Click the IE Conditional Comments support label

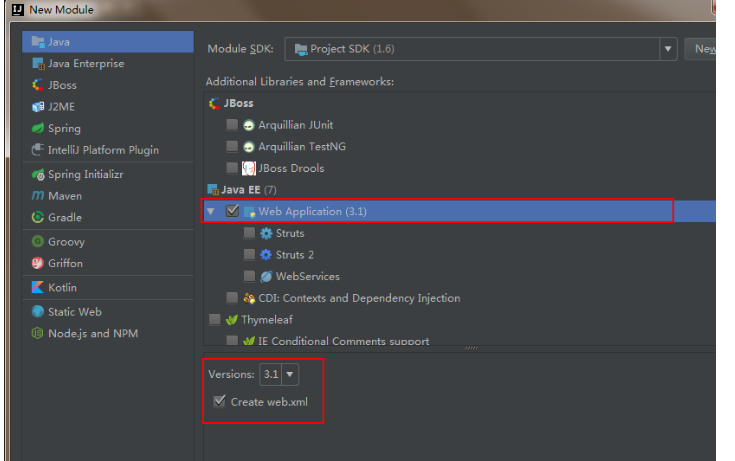344,341
